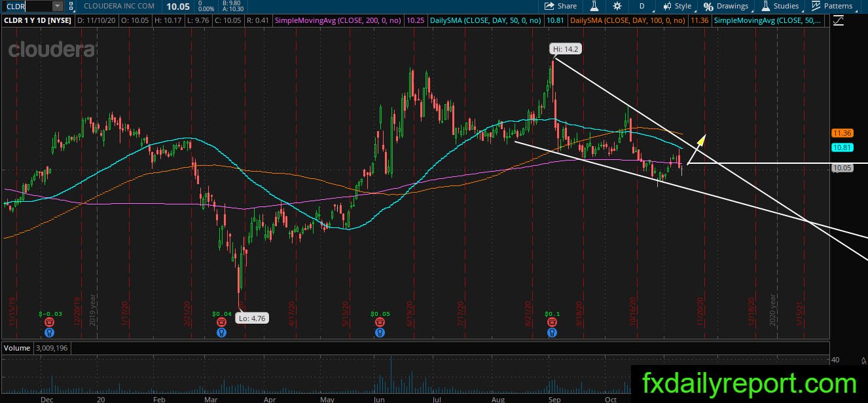Click the blue bulb icon under $0.04
Image resolution: width=868 pixels, height=403 pixels.
(222, 332)
